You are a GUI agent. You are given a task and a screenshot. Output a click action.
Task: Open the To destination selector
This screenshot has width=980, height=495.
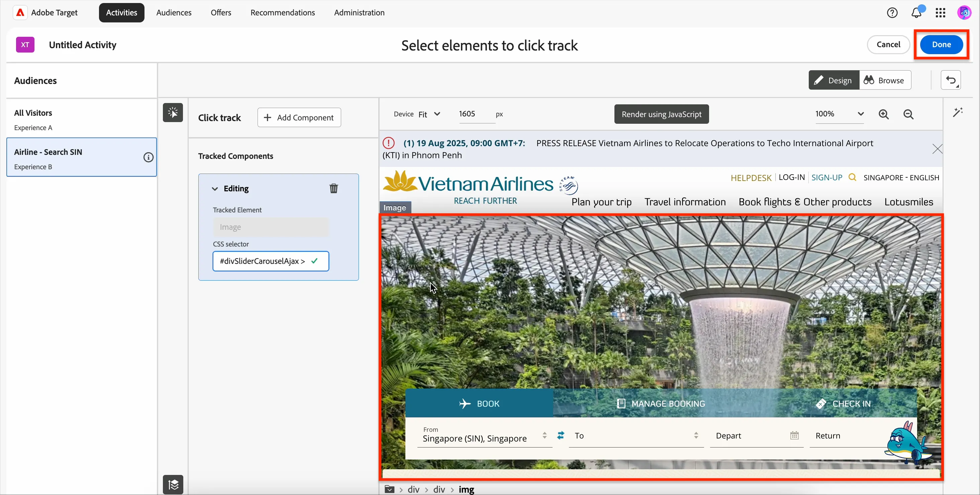point(636,435)
